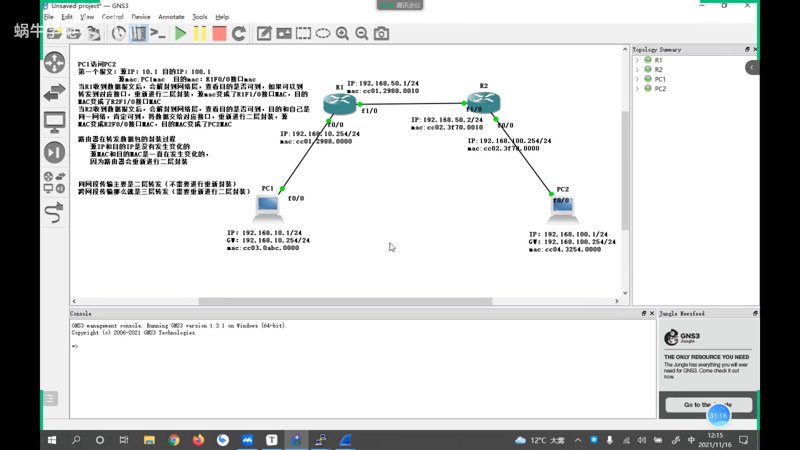Click PC1 IP 192.168.10.1/24 note
Image resolution: width=800 pixels, height=450 pixels.
pos(264,233)
